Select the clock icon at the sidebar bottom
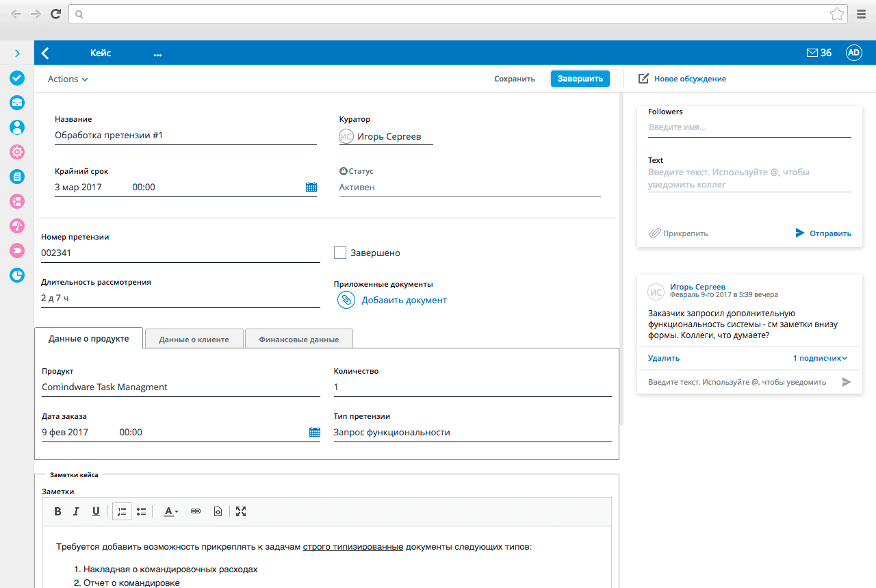Image resolution: width=876 pixels, height=588 pixels. point(16,275)
